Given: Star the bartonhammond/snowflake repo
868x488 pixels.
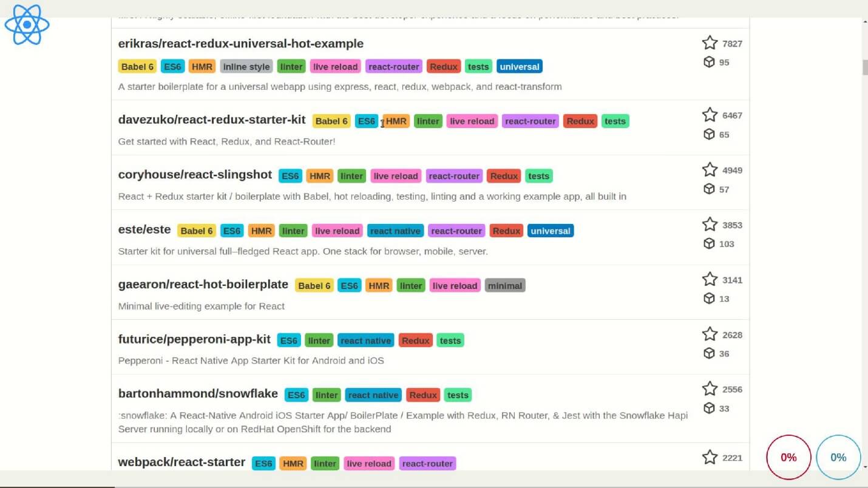Looking at the screenshot, I should 710,388.
